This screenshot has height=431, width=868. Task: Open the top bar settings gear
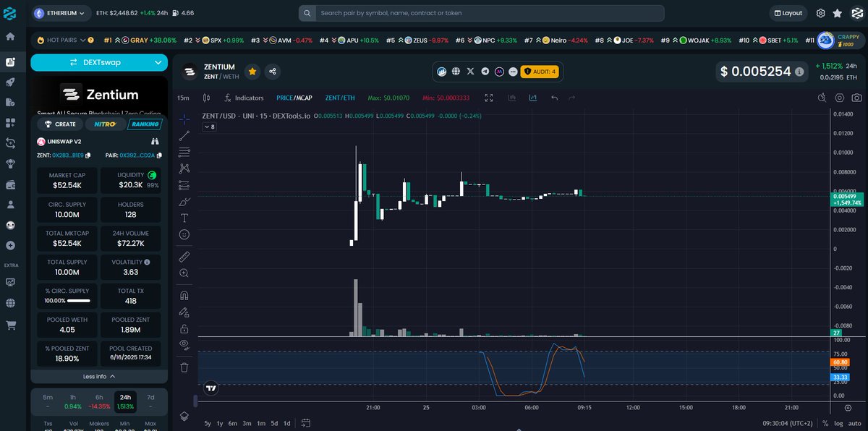(x=821, y=13)
